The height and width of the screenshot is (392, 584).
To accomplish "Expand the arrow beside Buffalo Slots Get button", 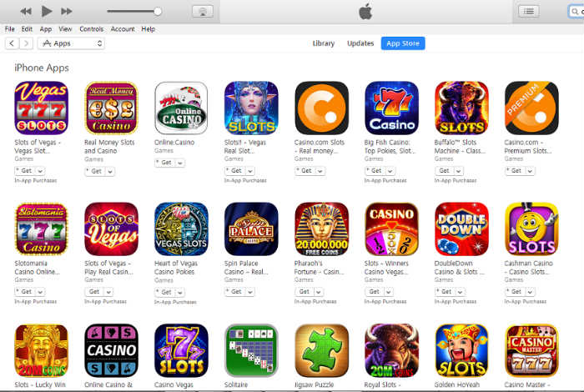I will 459,171.
